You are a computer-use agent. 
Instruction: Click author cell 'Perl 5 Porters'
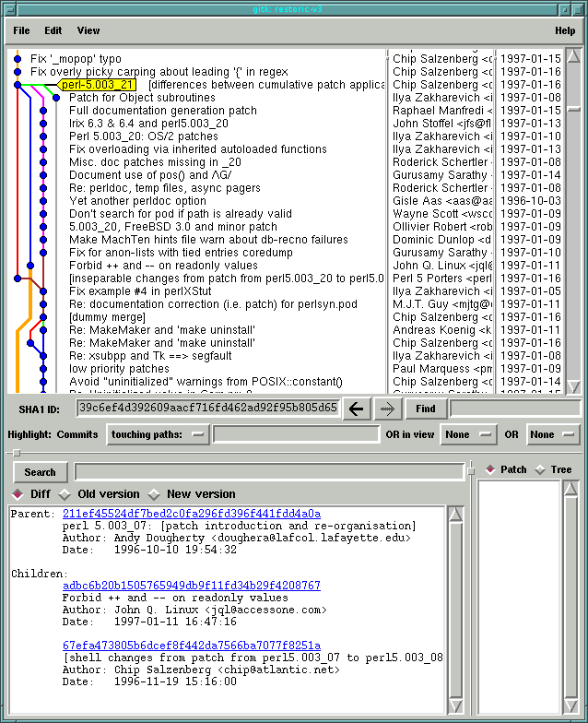pos(442,279)
